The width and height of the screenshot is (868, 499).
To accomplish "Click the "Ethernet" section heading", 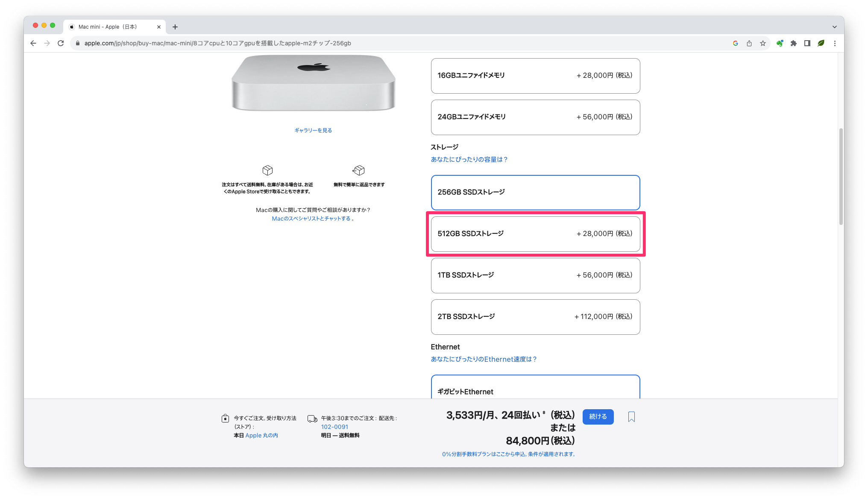I will click(445, 347).
